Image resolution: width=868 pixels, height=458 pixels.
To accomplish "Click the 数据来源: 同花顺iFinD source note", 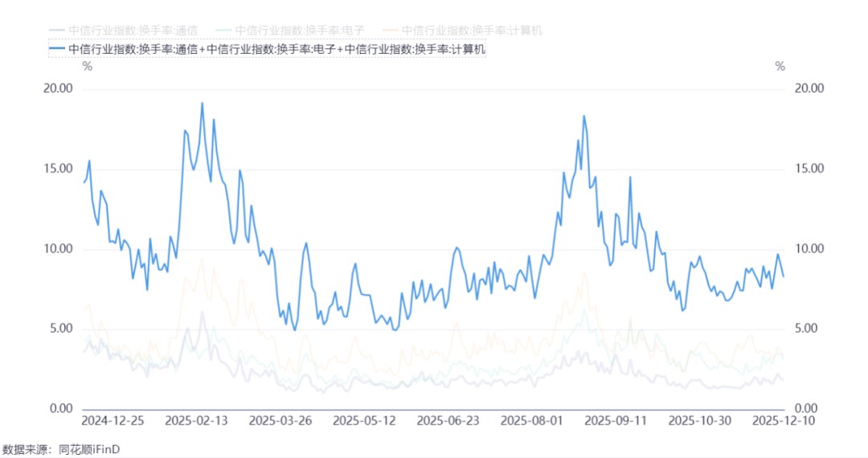I will click(61, 449).
